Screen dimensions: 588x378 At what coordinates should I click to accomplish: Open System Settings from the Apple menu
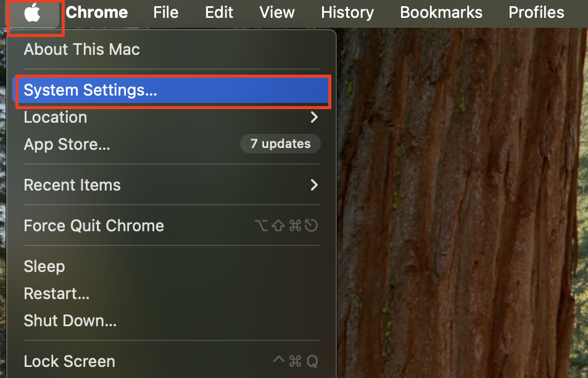click(90, 91)
